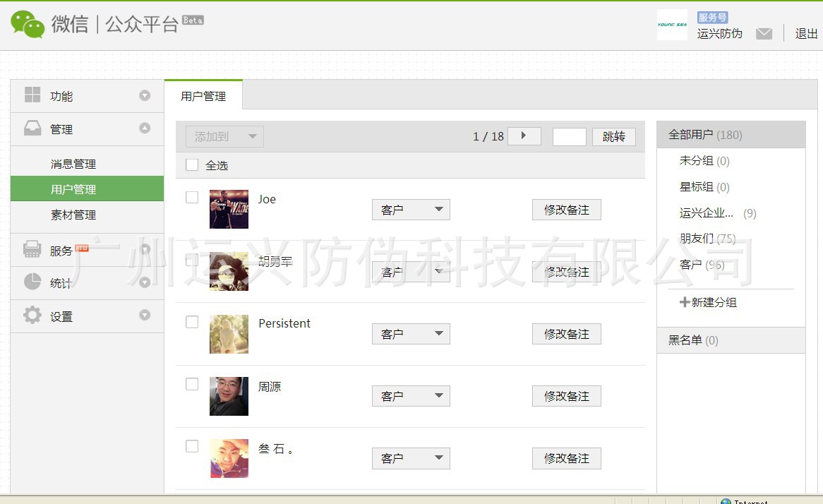Click the 功能 grid icon in sidebar
The image size is (823, 504).
click(x=32, y=95)
